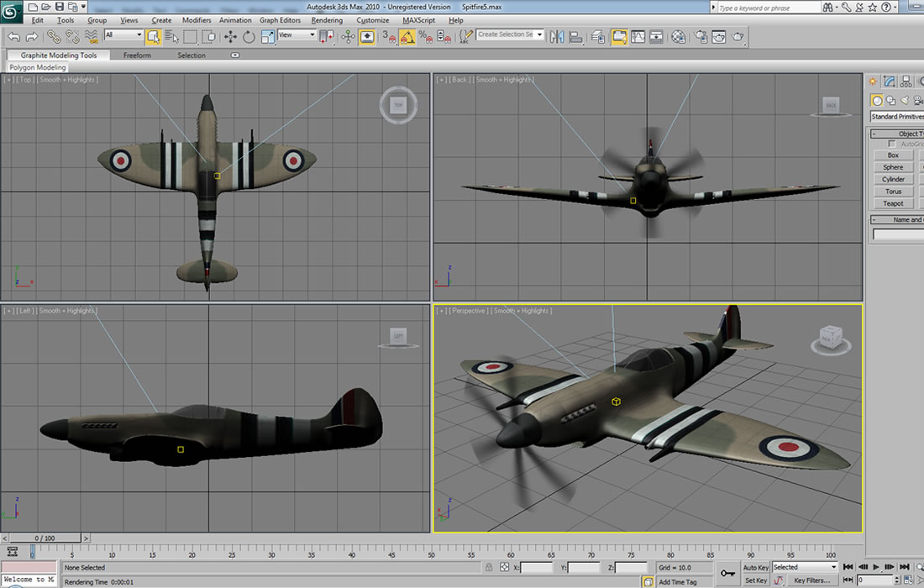
Task: Open the Render Setup teapot icon
Action: pos(699,36)
